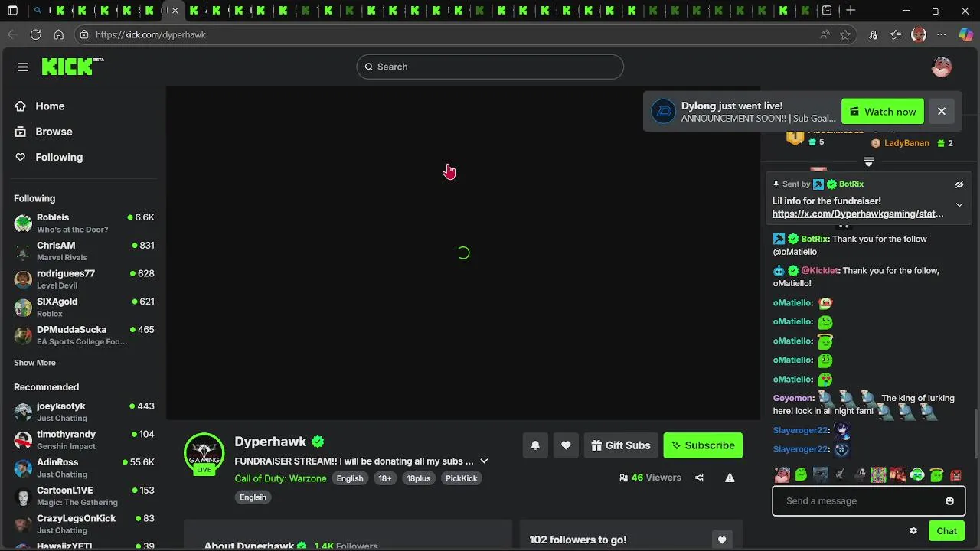Screen dimensions: 980x551
Task: Share the Dyperhawk stream
Action: click(699, 478)
